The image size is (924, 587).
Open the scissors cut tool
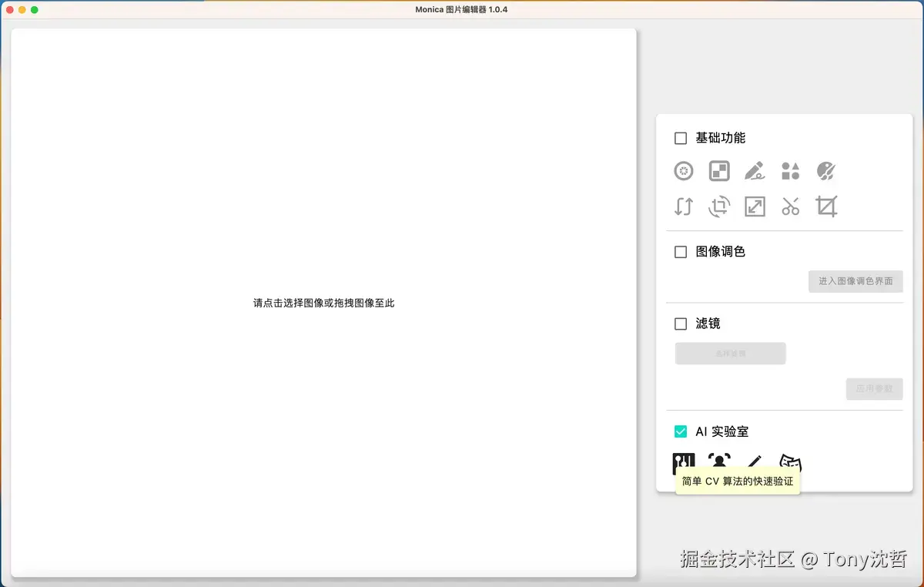[x=791, y=206]
